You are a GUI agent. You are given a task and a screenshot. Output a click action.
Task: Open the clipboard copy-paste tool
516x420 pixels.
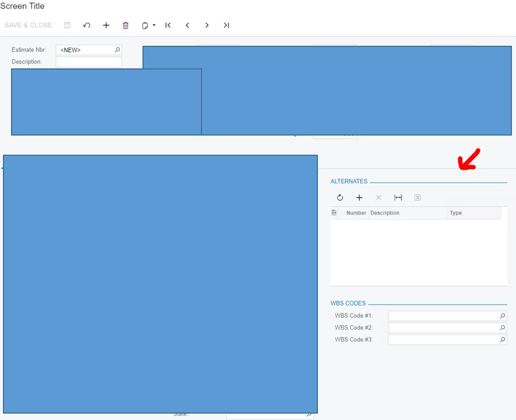pos(144,25)
